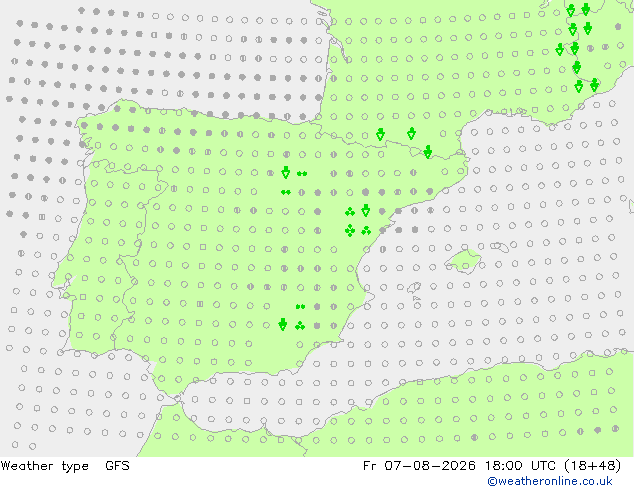Click the 'Weather type' caption text
Screen dimensions: 634x490
pos(45,466)
